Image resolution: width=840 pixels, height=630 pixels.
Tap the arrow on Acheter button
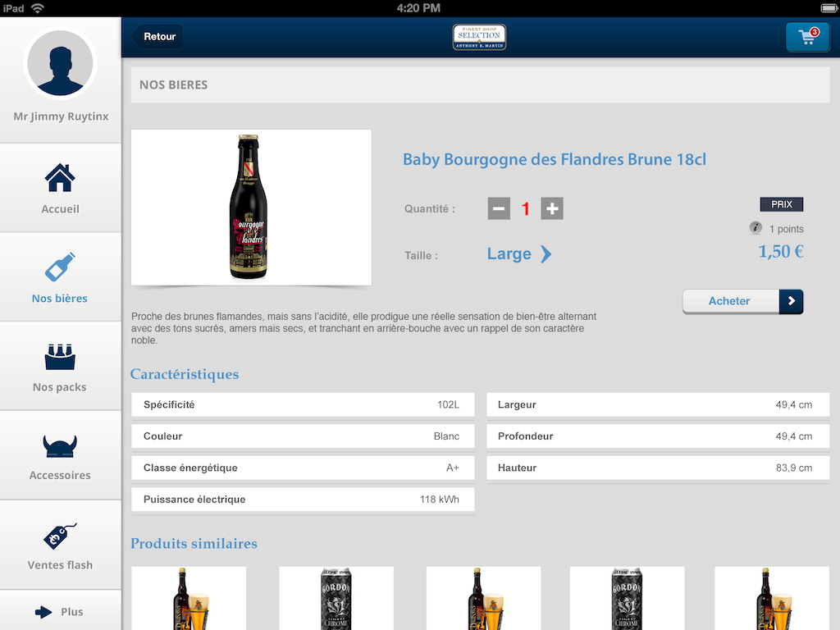coord(792,301)
